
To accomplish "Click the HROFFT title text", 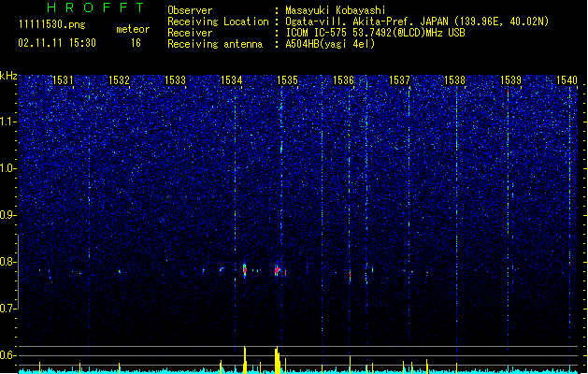I will pyautogui.click(x=96, y=7).
